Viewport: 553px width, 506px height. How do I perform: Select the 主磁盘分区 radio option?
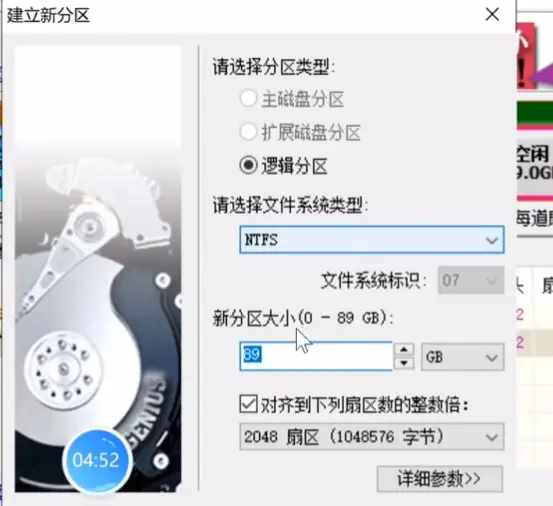[248, 98]
